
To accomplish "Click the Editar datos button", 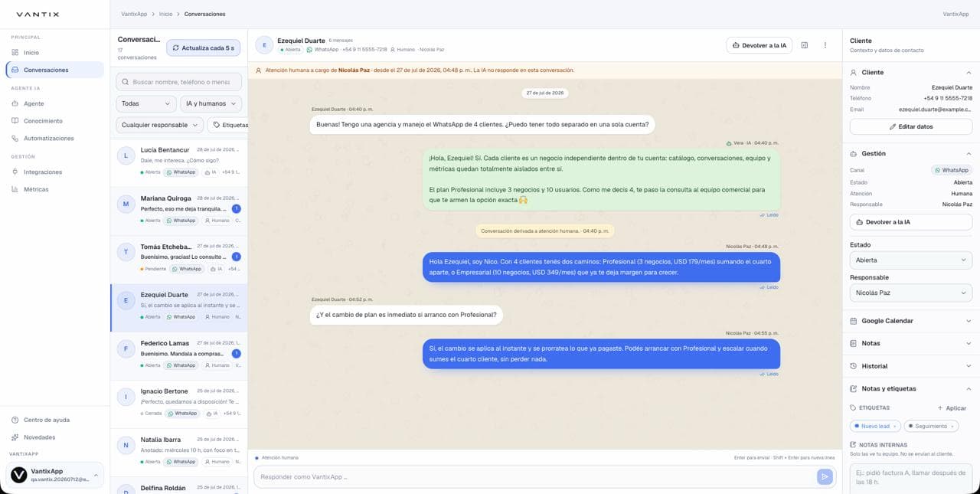I will click(x=911, y=126).
